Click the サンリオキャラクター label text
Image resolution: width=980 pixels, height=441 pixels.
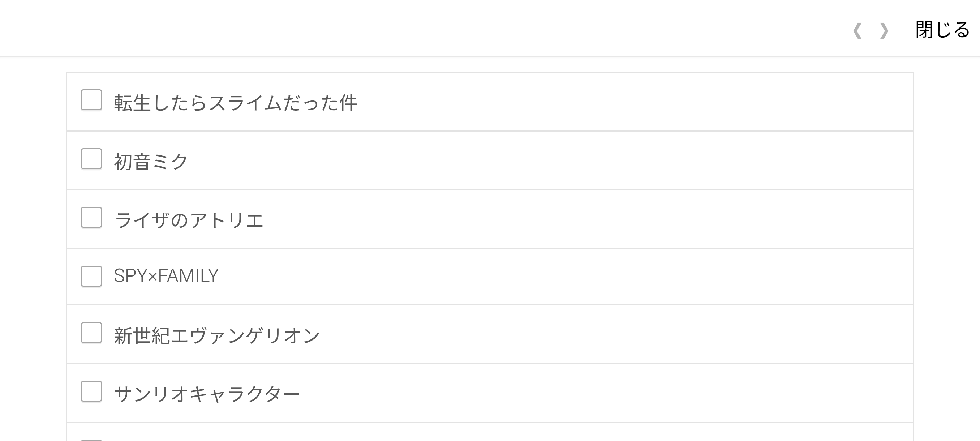pos(207,394)
